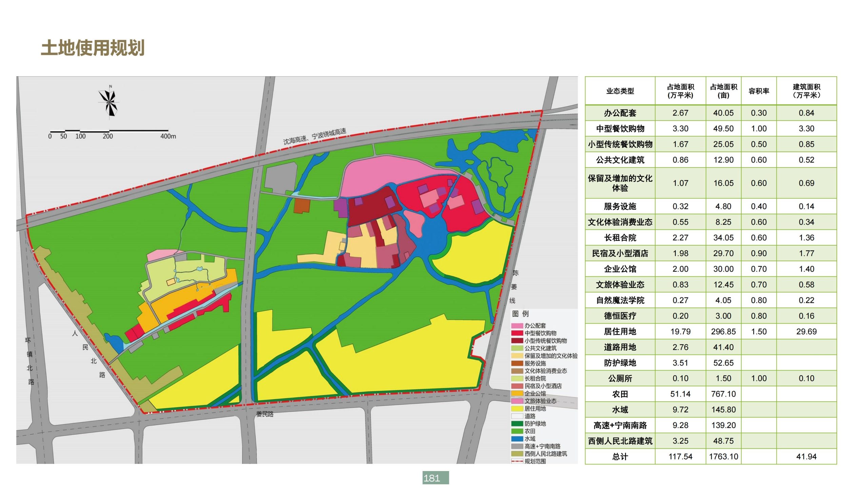This screenshot has width=868, height=488.
Task: Click the 企业公馆 orange legend swatch
Action: pyautogui.click(x=517, y=393)
